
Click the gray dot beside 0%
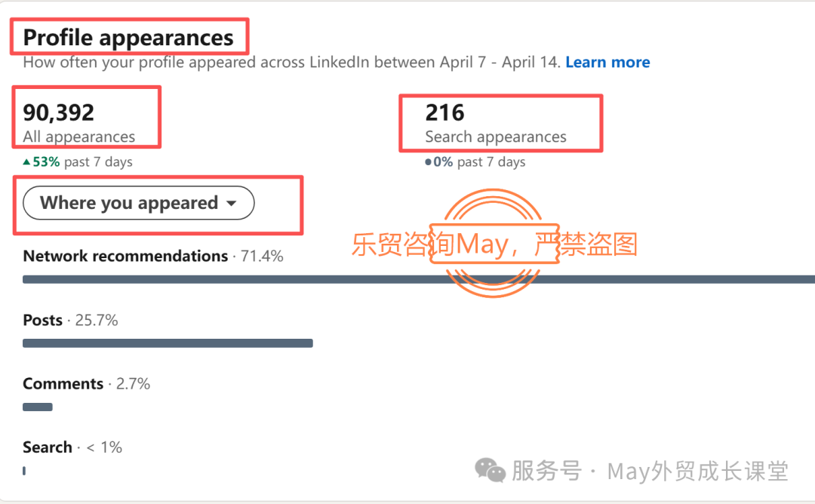429,162
